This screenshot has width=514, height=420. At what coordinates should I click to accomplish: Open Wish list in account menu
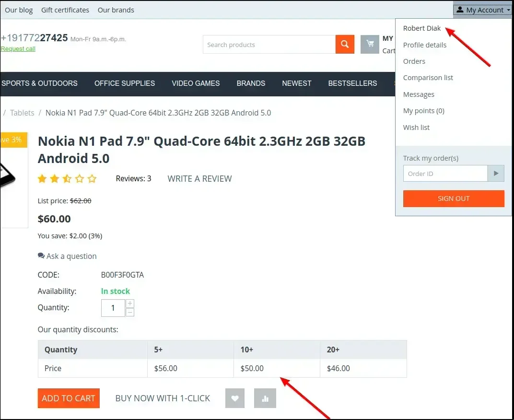(x=416, y=128)
